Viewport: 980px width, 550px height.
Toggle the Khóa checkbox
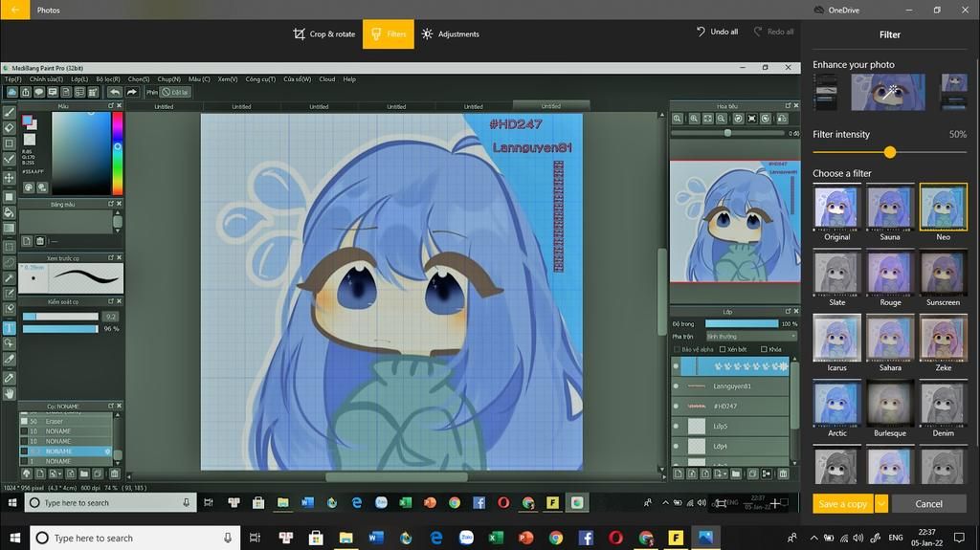(764, 349)
